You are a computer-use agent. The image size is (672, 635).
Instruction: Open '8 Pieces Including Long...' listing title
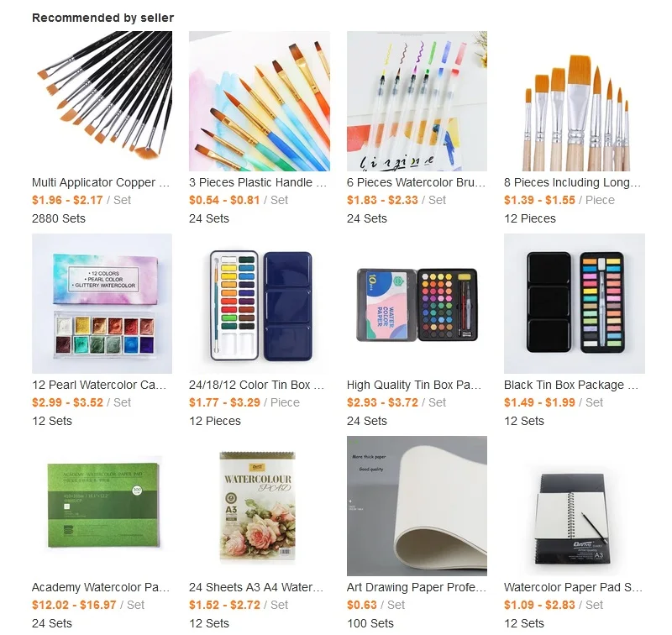click(573, 182)
